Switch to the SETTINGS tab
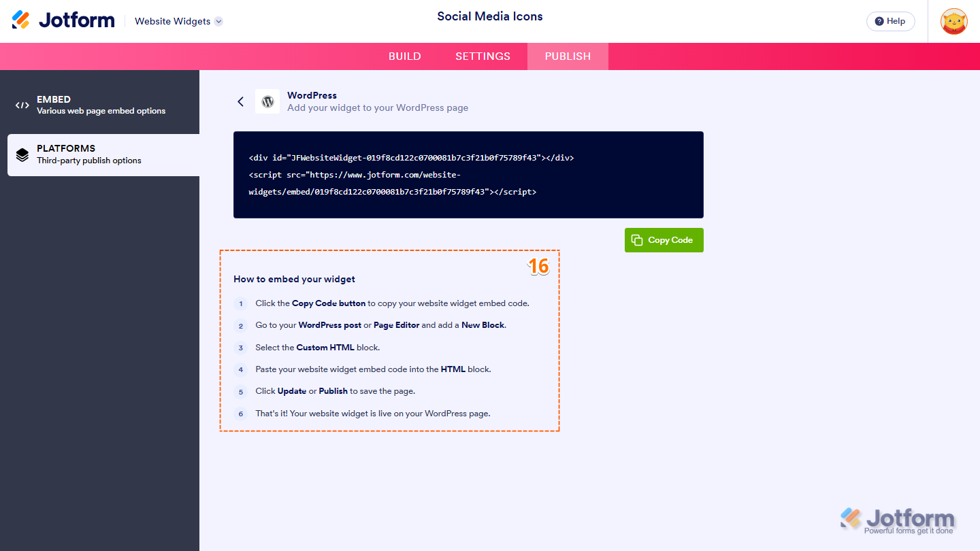Image resolution: width=980 pixels, height=551 pixels. (483, 56)
